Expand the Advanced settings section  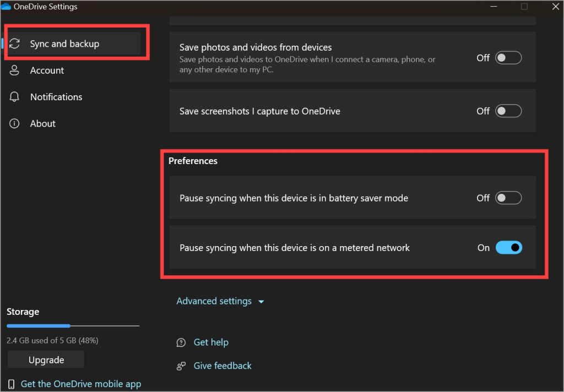coord(214,301)
